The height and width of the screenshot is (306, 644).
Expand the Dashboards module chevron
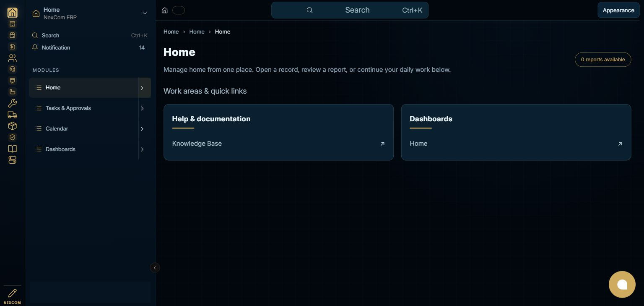click(x=142, y=149)
